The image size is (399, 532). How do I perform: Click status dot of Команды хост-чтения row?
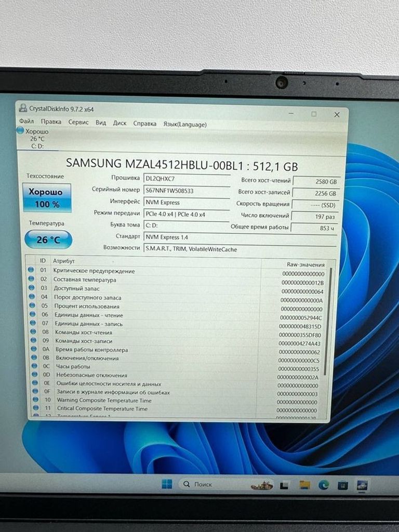pyautogui.click(x=33, y=331)
